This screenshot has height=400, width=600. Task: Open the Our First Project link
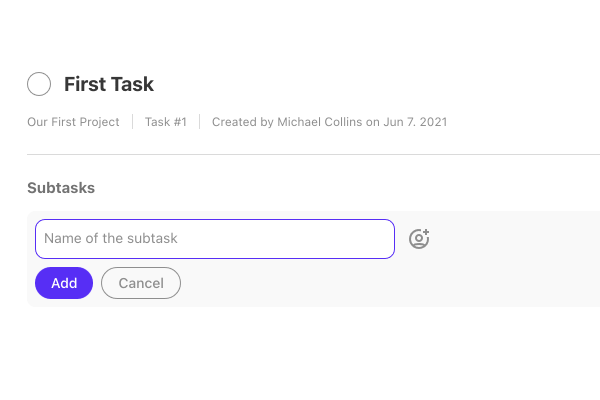click(73, 122)
